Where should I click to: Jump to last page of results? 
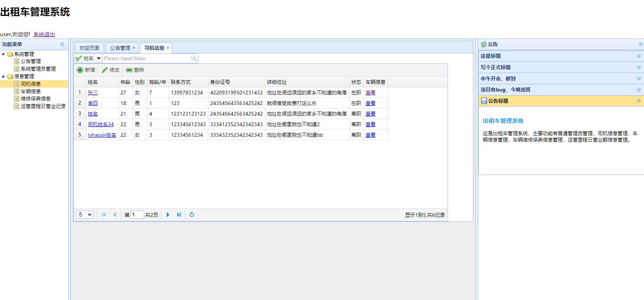pos(179,215)
